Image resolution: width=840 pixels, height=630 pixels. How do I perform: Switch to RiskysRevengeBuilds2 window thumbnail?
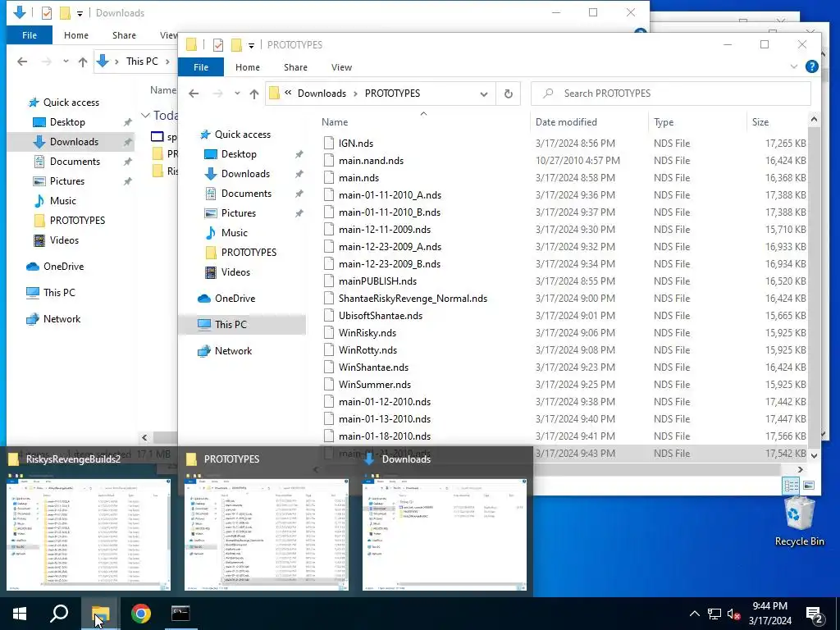(x=89, y=535)
